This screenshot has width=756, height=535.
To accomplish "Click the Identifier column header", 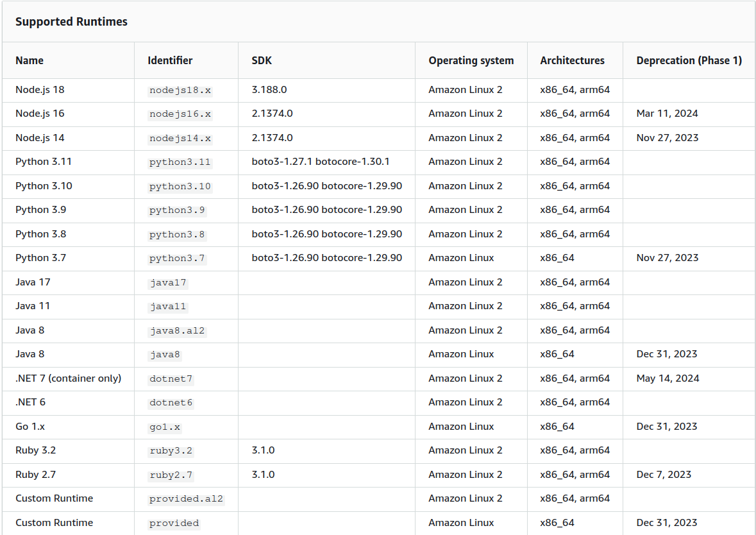I will (x=170, y=60).
